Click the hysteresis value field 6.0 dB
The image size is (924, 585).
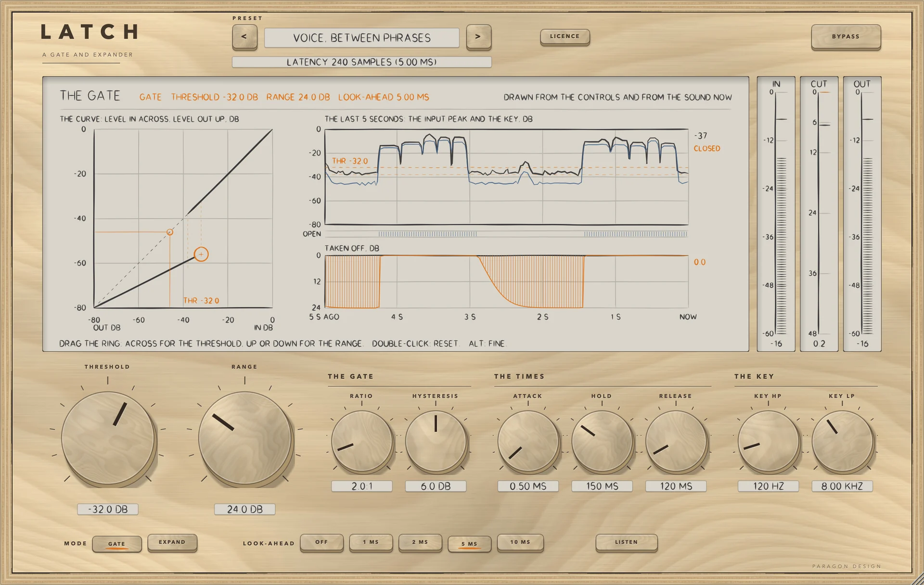click(x=436, y=486)
